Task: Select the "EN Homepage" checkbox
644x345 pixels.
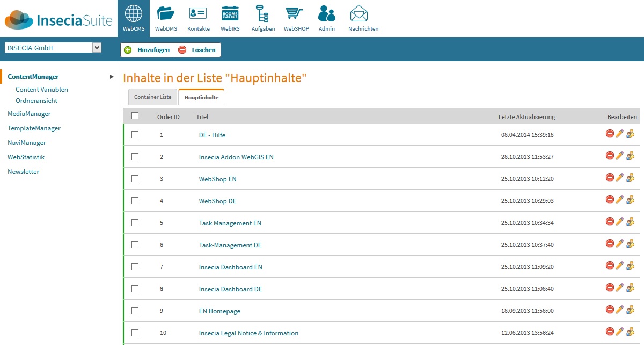Action: tap(135, 311)
